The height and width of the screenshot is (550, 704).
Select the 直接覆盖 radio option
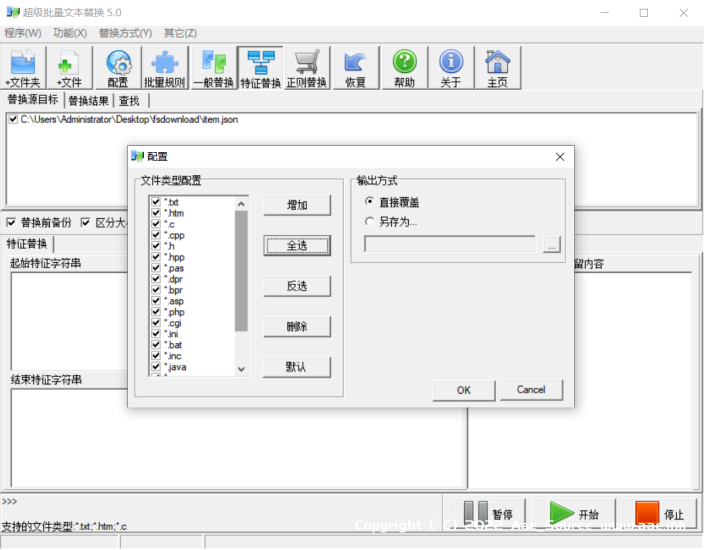pyautogui.click(x=369, y=202)
